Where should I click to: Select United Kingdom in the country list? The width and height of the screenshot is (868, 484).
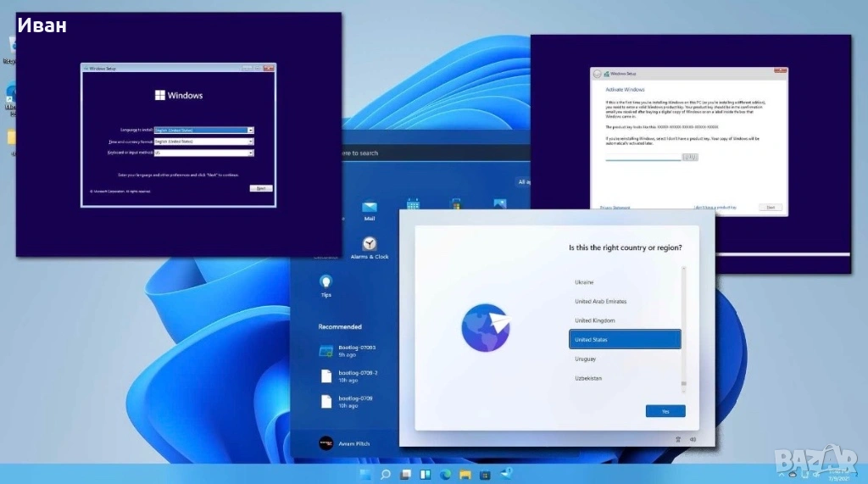pyautogui.click(x=594, y=320)
